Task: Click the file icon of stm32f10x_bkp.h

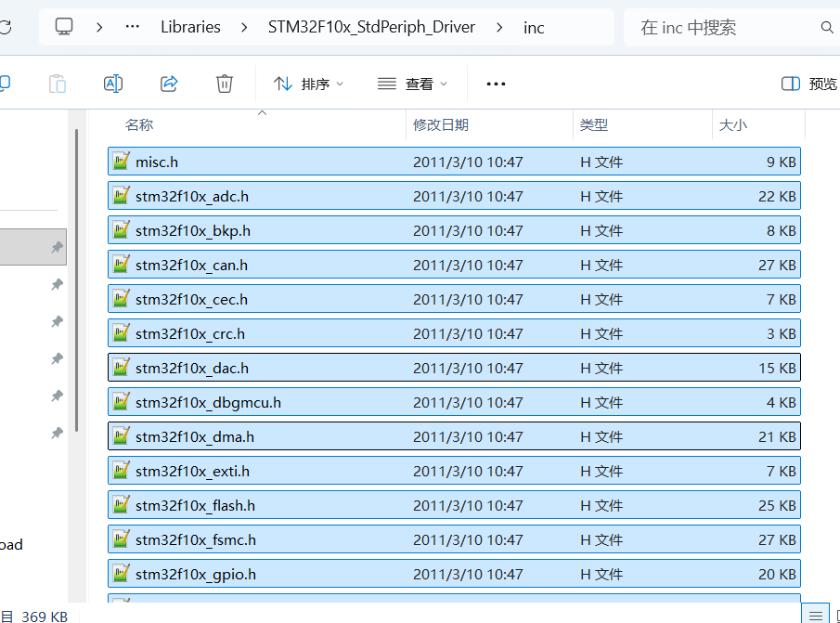Action: [x=121, y=229]
